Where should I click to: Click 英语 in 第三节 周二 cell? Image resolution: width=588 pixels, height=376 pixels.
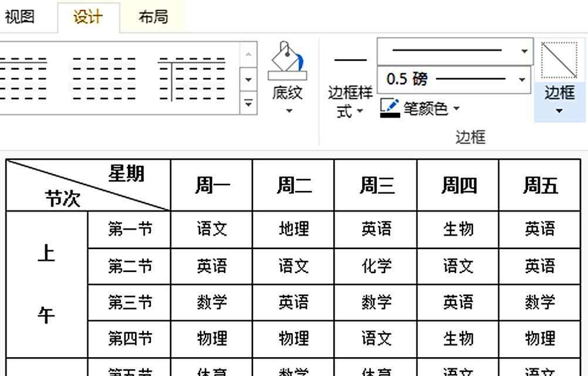[x=294, y=303]
